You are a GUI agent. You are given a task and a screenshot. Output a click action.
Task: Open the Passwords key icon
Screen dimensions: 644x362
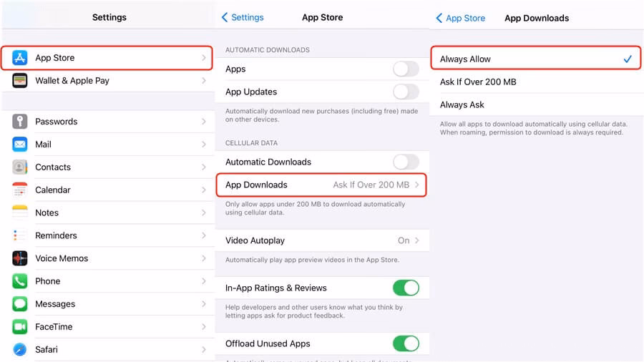(x=19, y=122)
